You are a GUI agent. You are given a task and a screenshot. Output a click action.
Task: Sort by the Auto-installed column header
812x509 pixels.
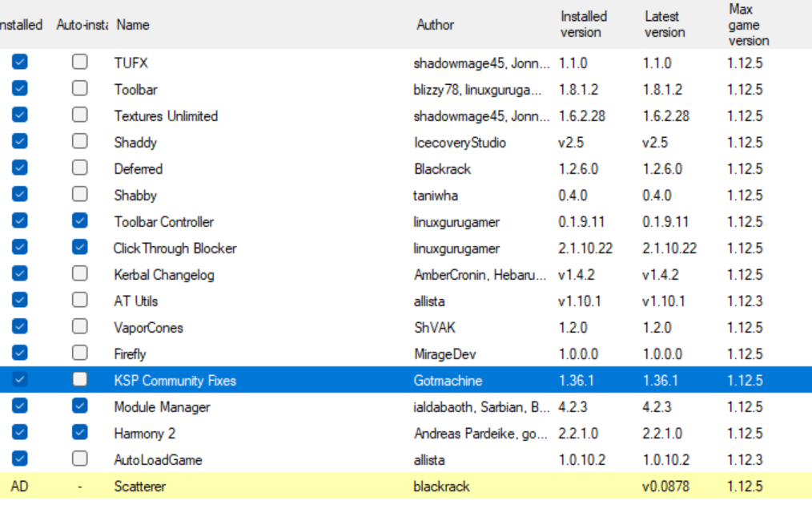point(82,25)
